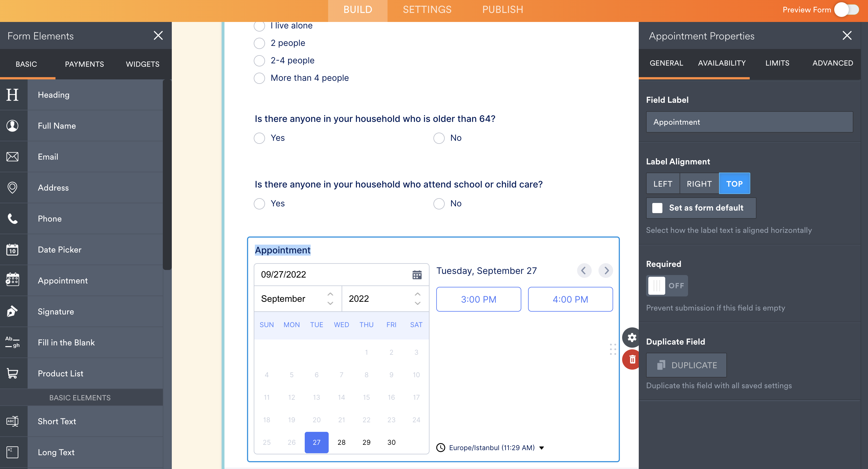Click the Heading element icon
This screenshot has height=469, width=868.
click(x=12, y=95)
